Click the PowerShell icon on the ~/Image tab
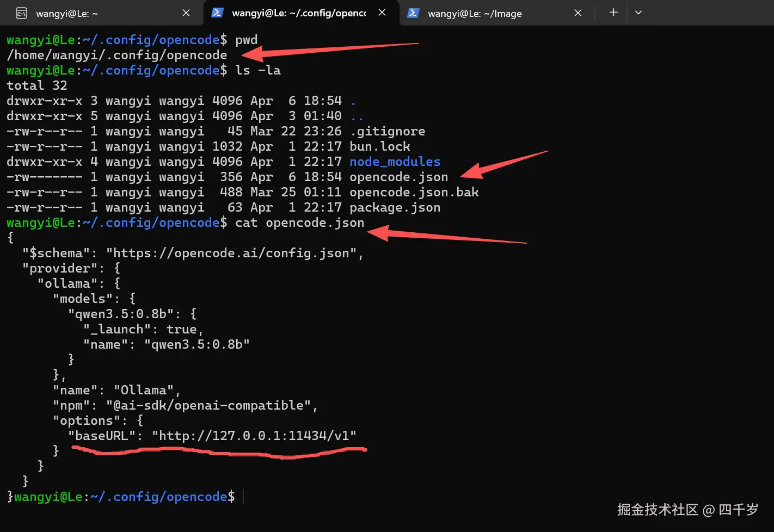774x532 pixels. 413,13
